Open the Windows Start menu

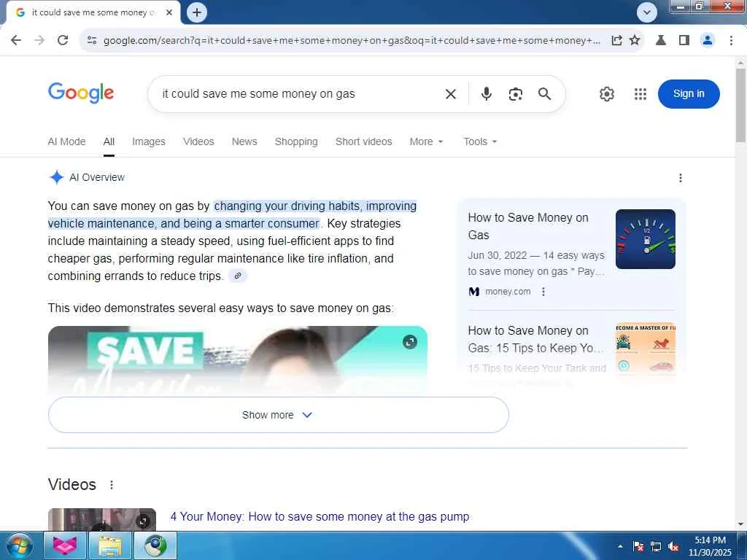(x=19, y=545)
